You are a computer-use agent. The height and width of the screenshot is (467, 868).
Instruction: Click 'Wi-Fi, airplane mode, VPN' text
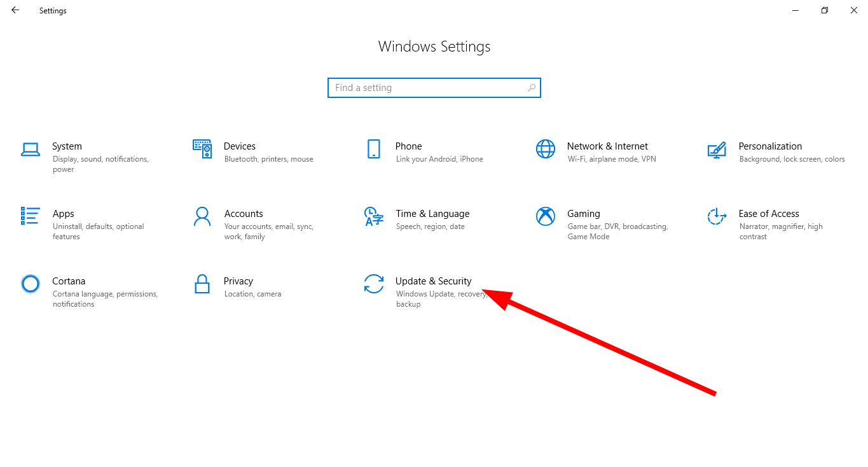click(612, 159)
